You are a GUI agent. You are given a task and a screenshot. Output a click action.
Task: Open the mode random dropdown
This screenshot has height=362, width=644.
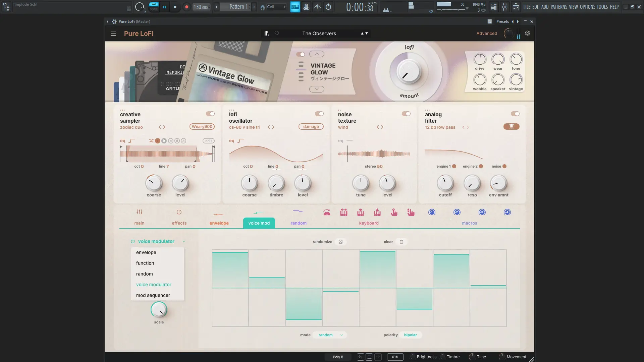[330, 335]
